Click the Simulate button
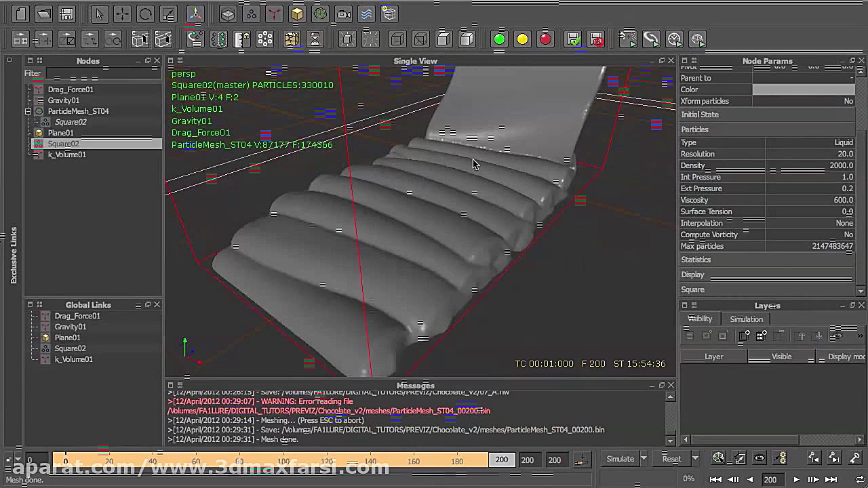This screenshot has height=488, width=868. [x=620, y=459]
